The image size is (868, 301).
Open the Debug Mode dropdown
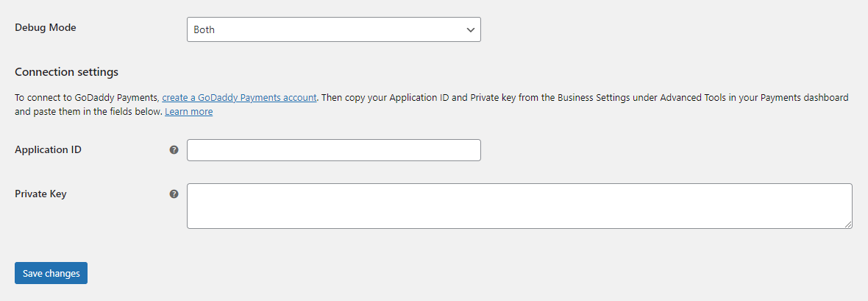click(333, 29)
